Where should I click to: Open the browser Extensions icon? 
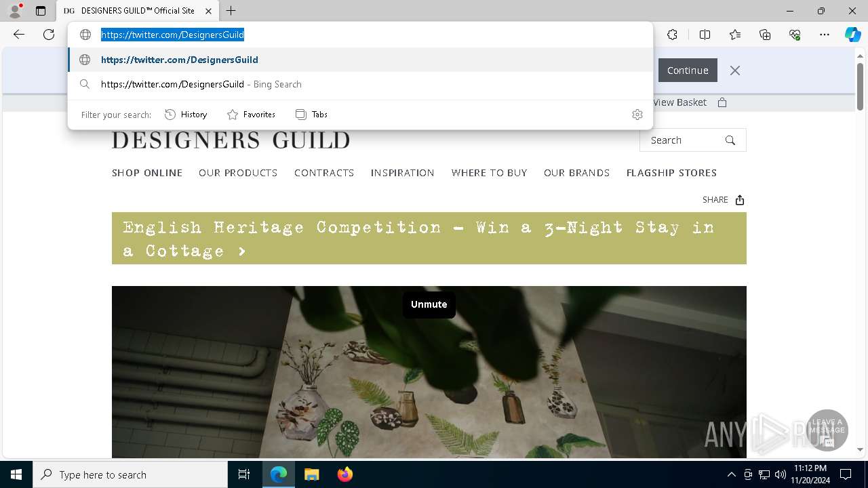672,35
